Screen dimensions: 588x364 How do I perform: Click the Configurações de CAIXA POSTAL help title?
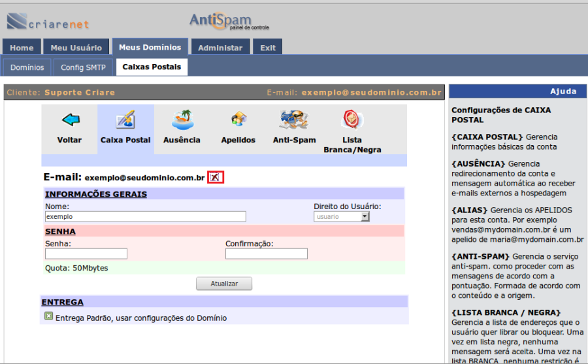(501, 115)
